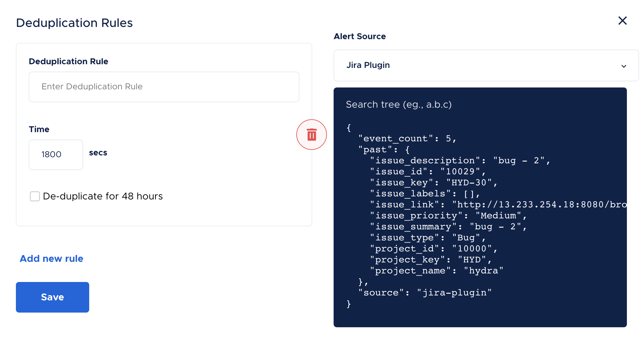Click the red trash delete rule icon
Screen dimensions: 644x356
tap(311, 135)
